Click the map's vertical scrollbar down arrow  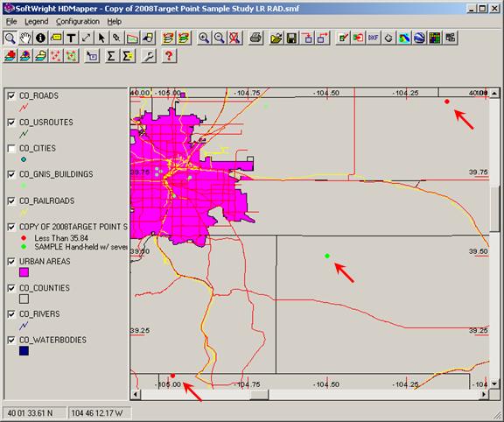pyautogui.click(x=494, y=383)
